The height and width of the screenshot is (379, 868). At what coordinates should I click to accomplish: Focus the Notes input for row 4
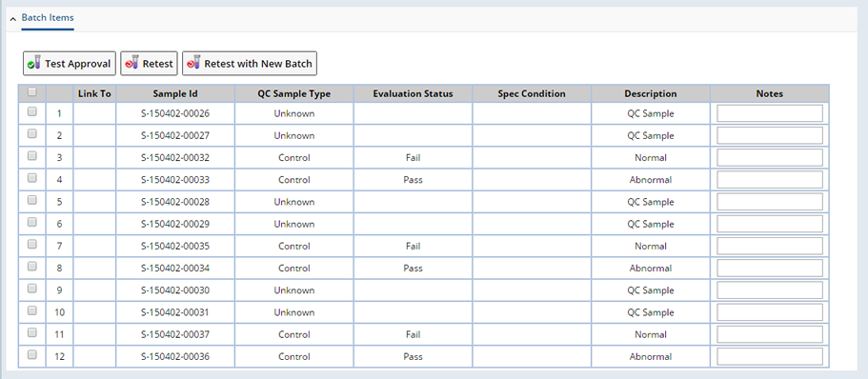(770, 180)
